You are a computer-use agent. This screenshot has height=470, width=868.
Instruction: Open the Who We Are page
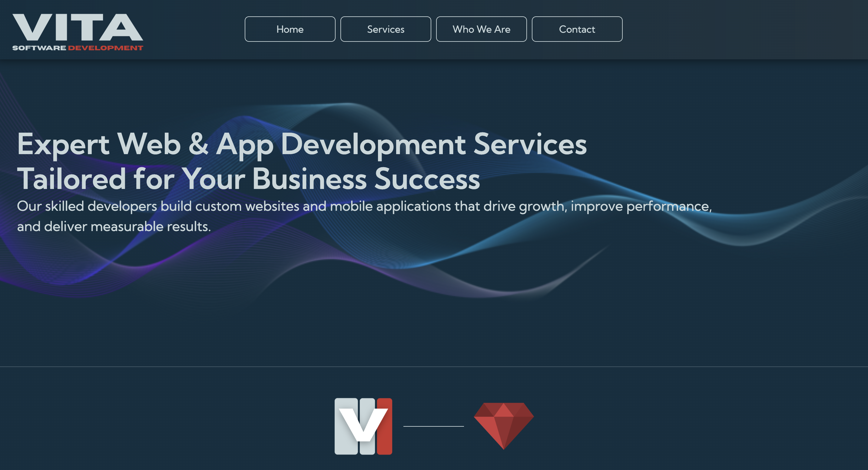481,29
